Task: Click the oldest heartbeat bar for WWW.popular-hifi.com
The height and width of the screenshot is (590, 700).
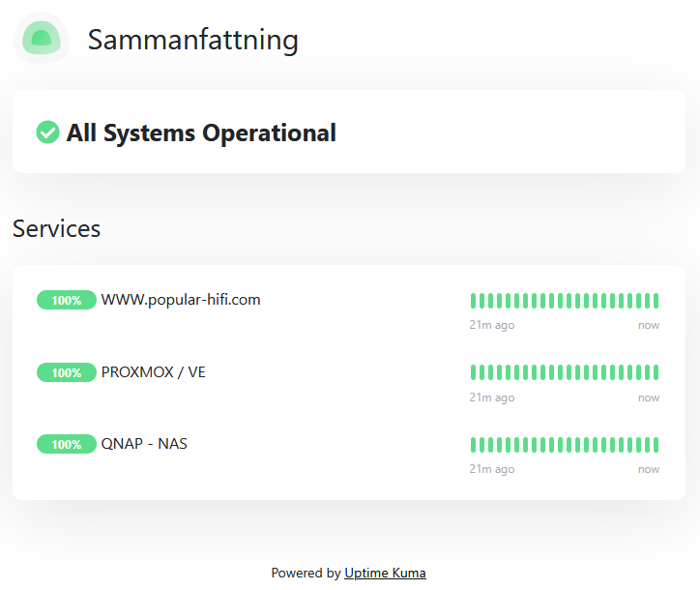Action: tap(473, 301)
